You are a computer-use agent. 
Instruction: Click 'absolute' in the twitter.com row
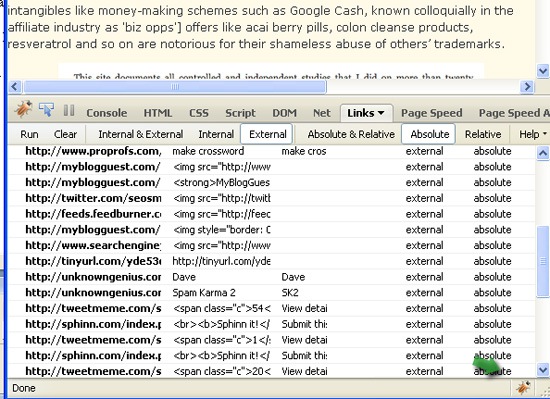tap(492, 198)
